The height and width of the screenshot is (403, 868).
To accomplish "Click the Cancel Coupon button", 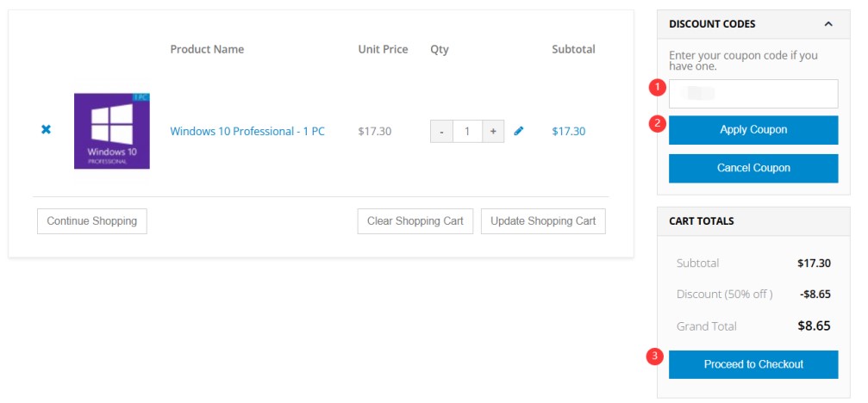I will [753, 169].
